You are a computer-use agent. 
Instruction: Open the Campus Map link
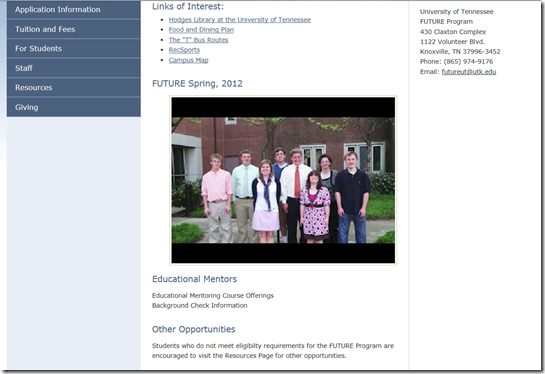click(188, 60)
